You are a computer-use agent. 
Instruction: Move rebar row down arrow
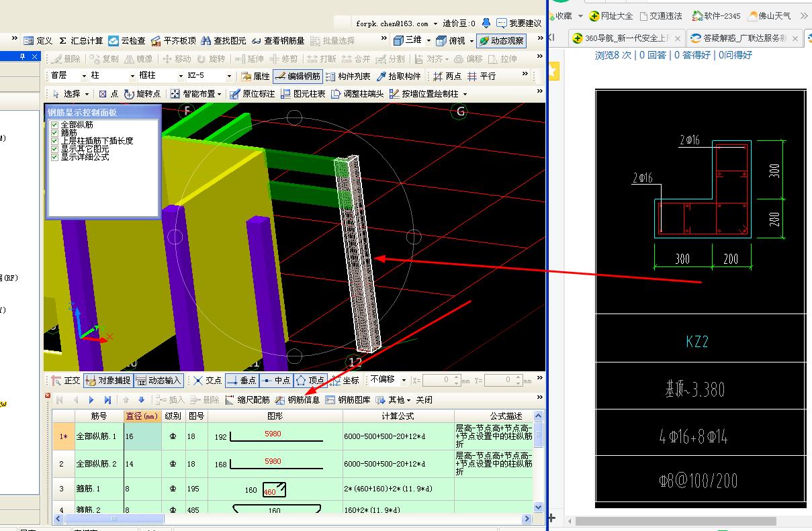(x=141, y=400)
